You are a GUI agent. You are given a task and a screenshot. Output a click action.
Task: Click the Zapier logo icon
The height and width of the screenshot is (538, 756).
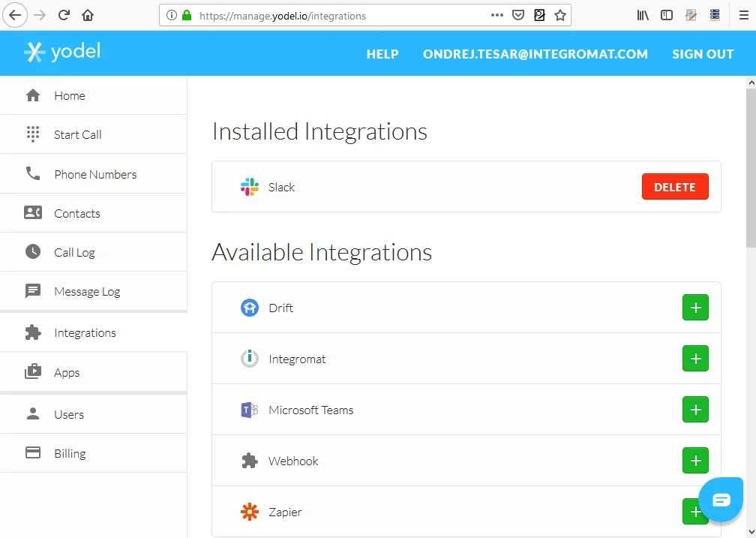[x=250, y=512]
